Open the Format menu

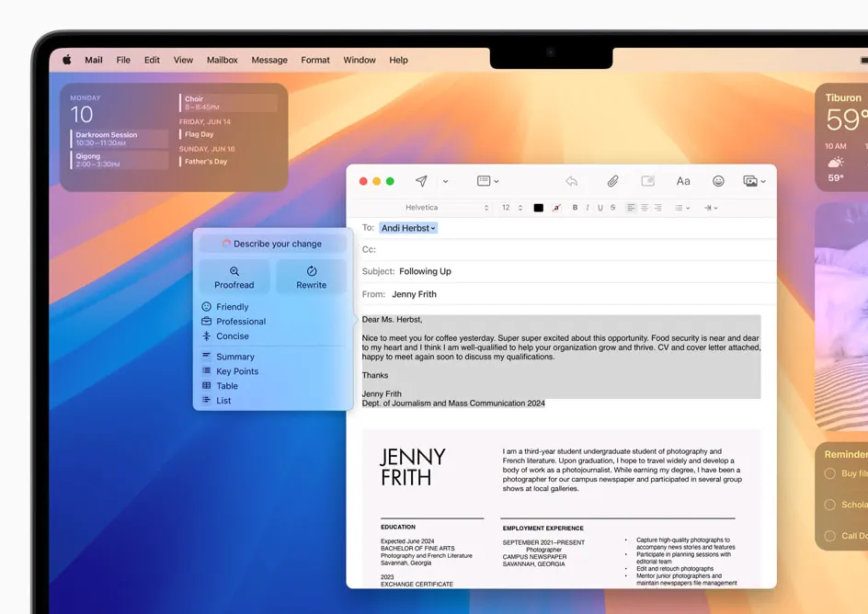pyautogui.click(x=314, y=60)
